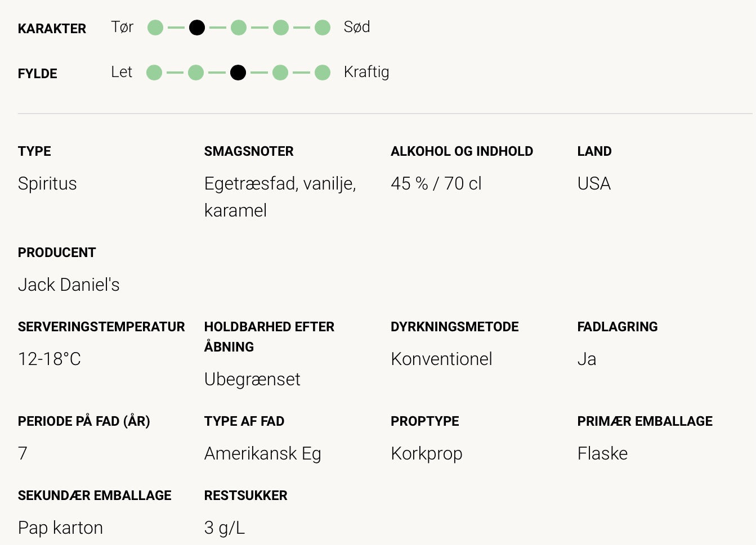This screenshot has width=756, height=545.
Task: Click the country value USA
Action: click(x=594, y=183)
